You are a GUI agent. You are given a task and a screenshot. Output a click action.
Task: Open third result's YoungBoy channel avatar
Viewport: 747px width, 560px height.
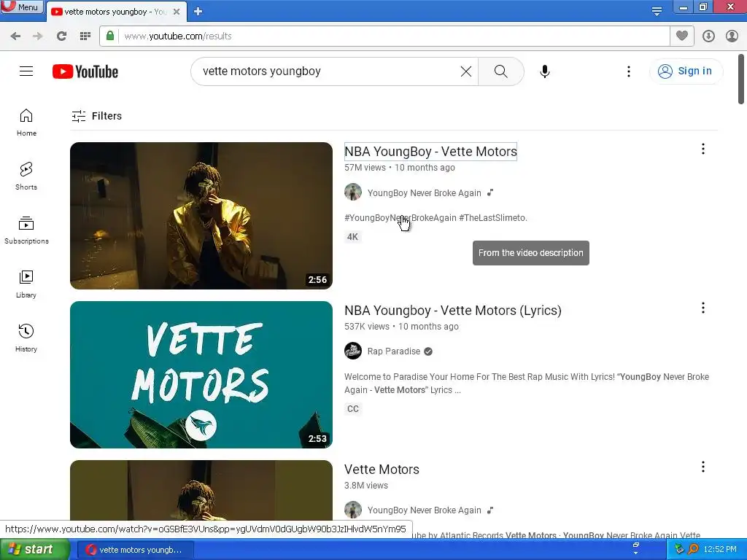[x=353, y=510]
